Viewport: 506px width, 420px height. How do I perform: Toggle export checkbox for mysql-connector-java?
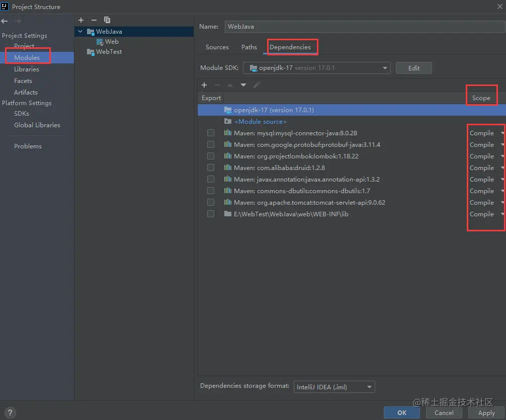211,133
